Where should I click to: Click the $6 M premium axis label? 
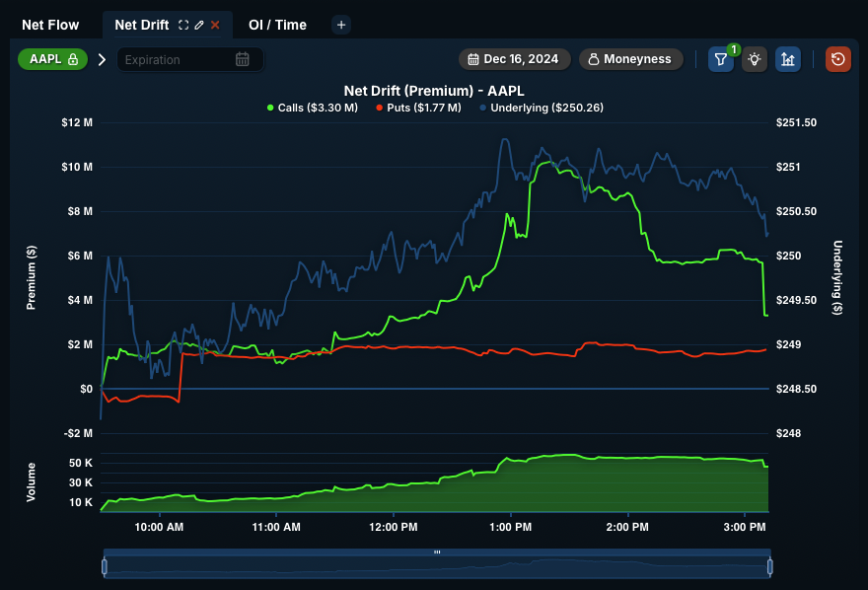80,256
